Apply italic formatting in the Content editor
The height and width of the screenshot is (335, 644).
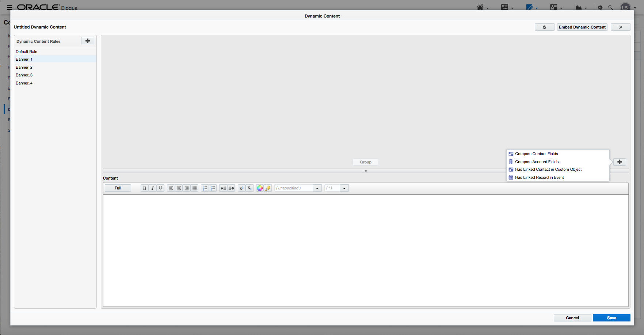(x=152, y=188)
